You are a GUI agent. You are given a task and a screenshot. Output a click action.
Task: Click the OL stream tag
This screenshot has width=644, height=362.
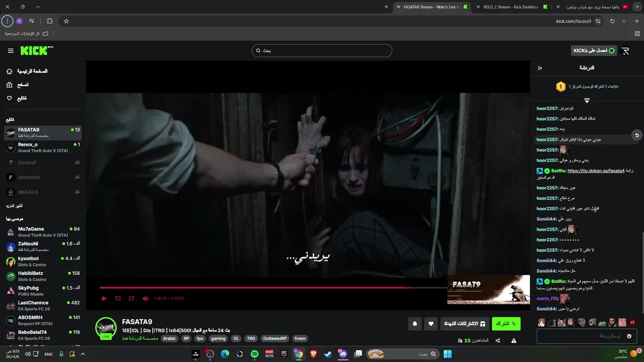pos(236,338)
